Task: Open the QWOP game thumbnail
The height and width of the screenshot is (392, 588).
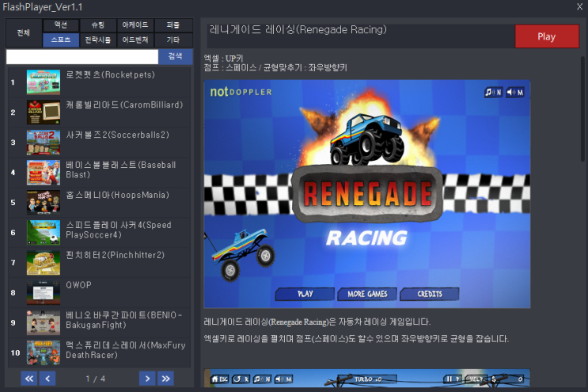Action: click(44, 292)
